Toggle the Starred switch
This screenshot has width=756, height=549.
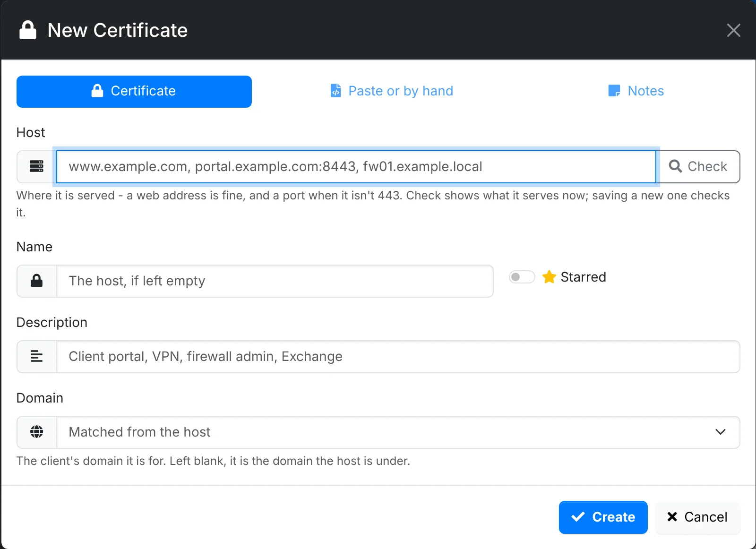(522, 277)
